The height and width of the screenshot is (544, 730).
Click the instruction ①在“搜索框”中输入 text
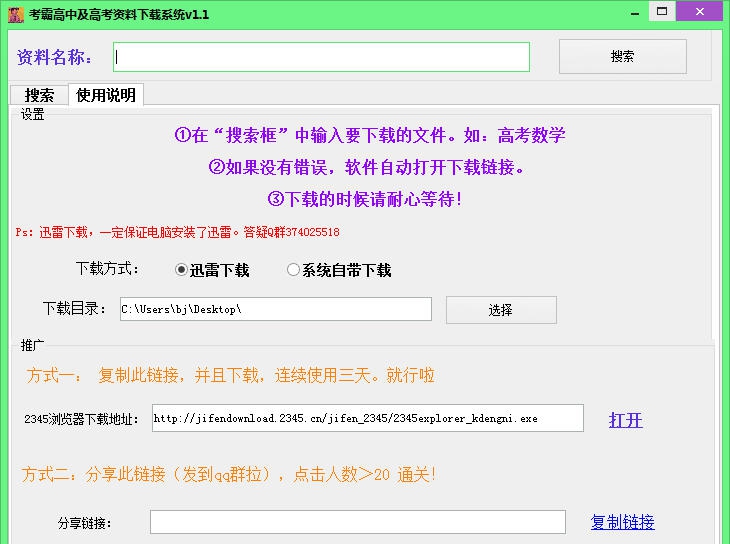[370, 136]
